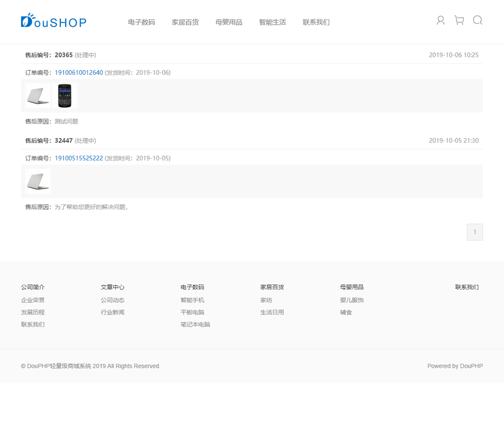This screenshot has width=504, height=434.
Task: Click shipping date text 2019-10-05
Action: point(152,158)
